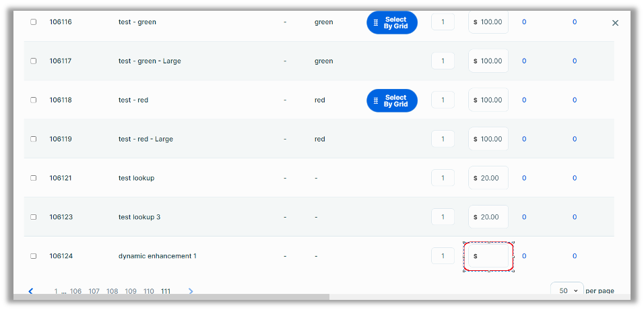Go to next page arrow
The height and width of the screenshot is (310, 644).
click(191, 291)
